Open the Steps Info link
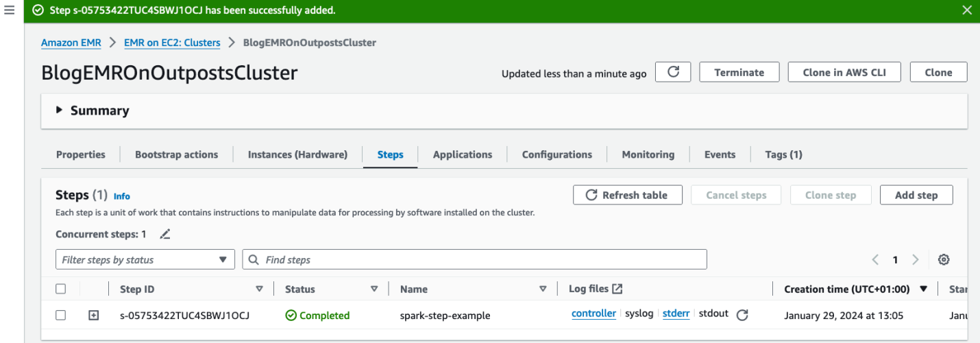Image resolution: width=980 pixels, height=343 pixels. [122, 196]
